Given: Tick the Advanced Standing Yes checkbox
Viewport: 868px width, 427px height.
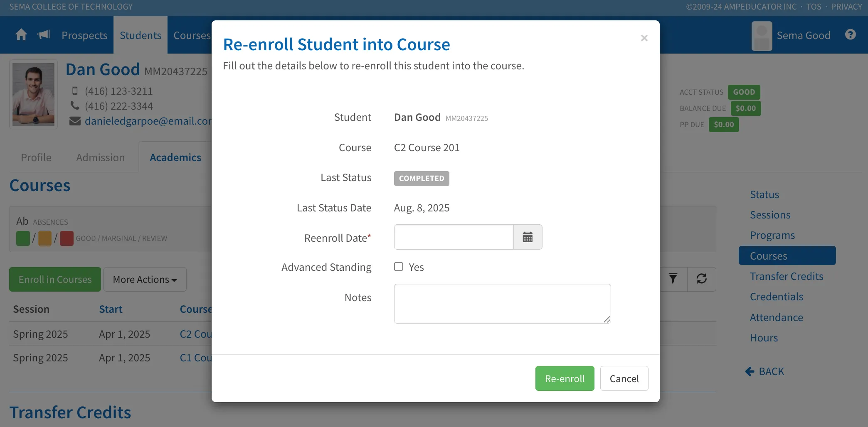Looking at the screenshot, I should (x=399, y=267).
